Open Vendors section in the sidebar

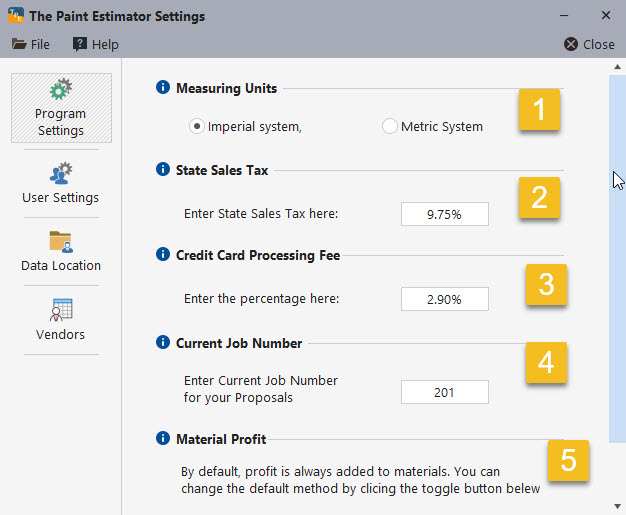coord(60,319)
